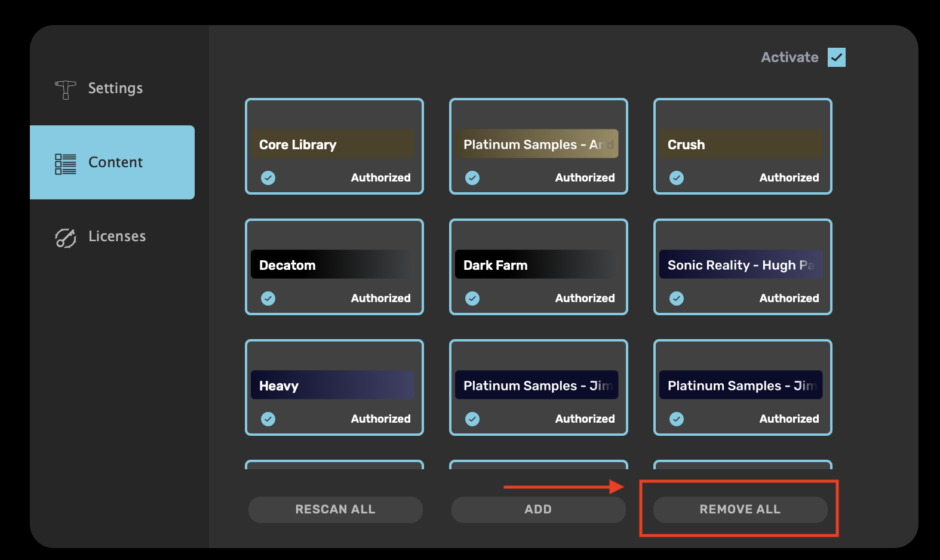Click the Settings hammer icon
Screen dimensions: 940x560
point(66,90)
